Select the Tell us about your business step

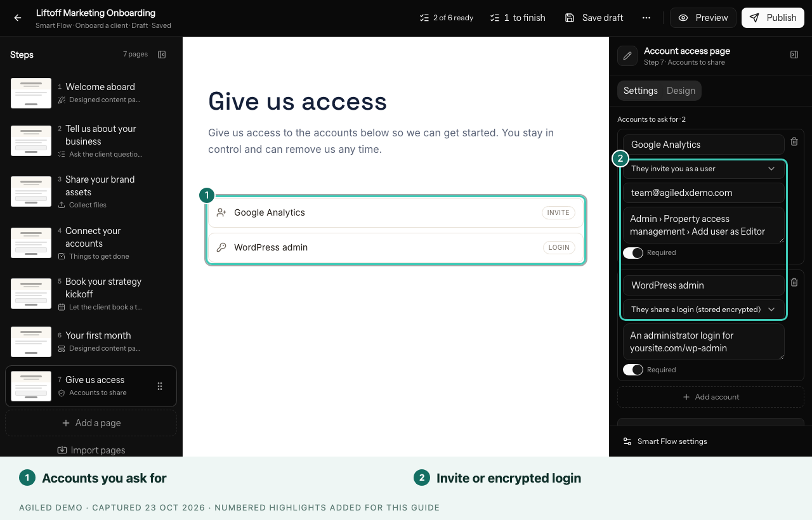(91, 141)
